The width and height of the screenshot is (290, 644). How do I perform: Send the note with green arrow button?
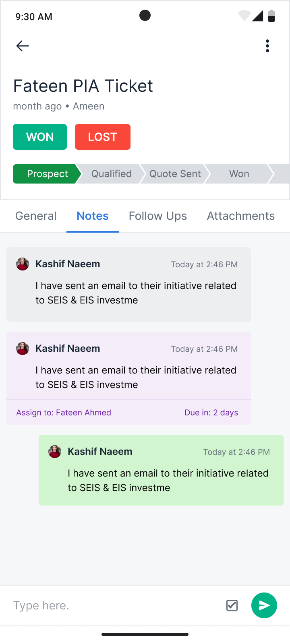[x=264, y=605]
